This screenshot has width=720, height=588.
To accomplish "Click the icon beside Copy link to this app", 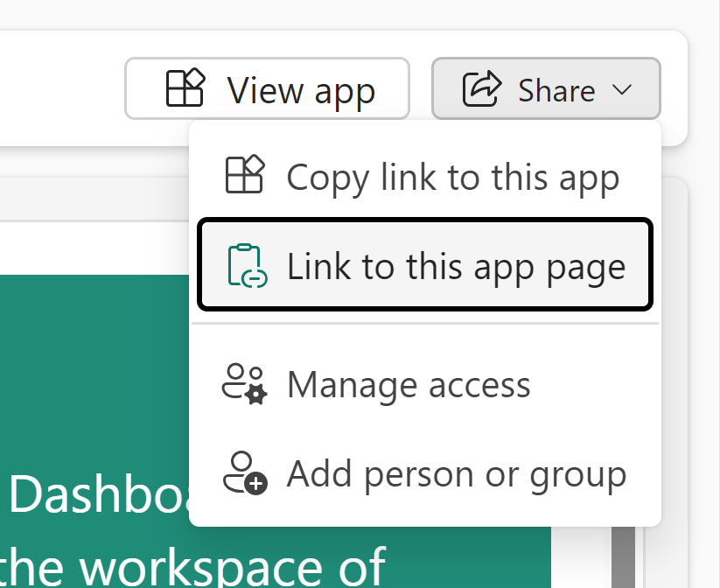I will [x=245, y=175].
